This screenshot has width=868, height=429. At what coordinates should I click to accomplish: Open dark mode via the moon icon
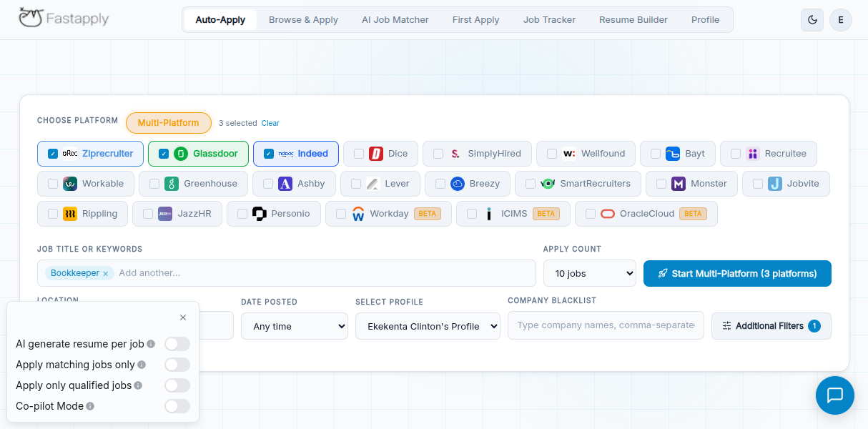click(x=812, y=20)
